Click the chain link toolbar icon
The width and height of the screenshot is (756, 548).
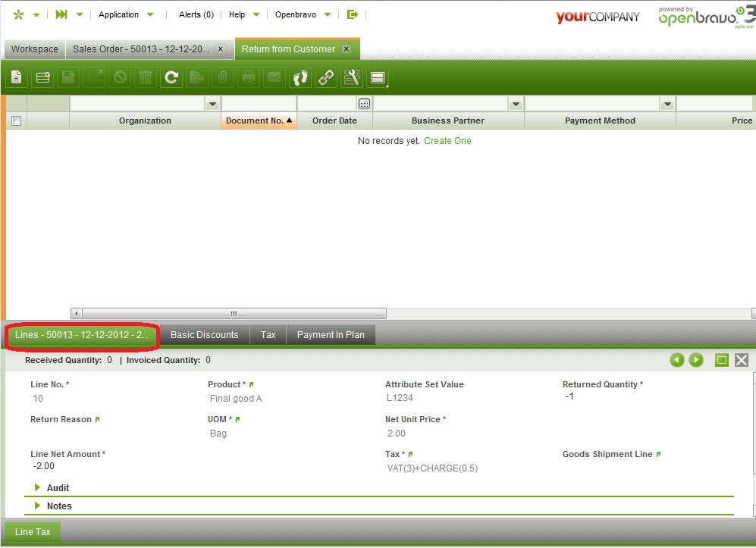(326, 77)
